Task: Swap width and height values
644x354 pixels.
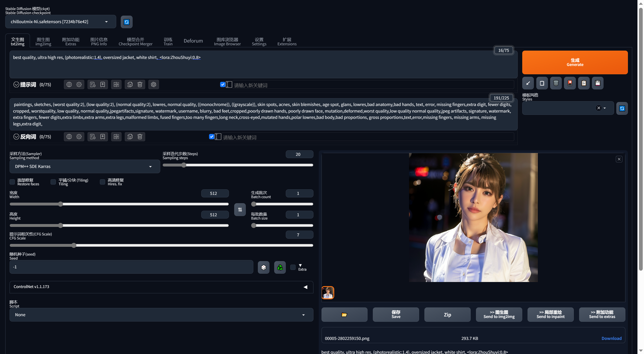Action: 240,209
